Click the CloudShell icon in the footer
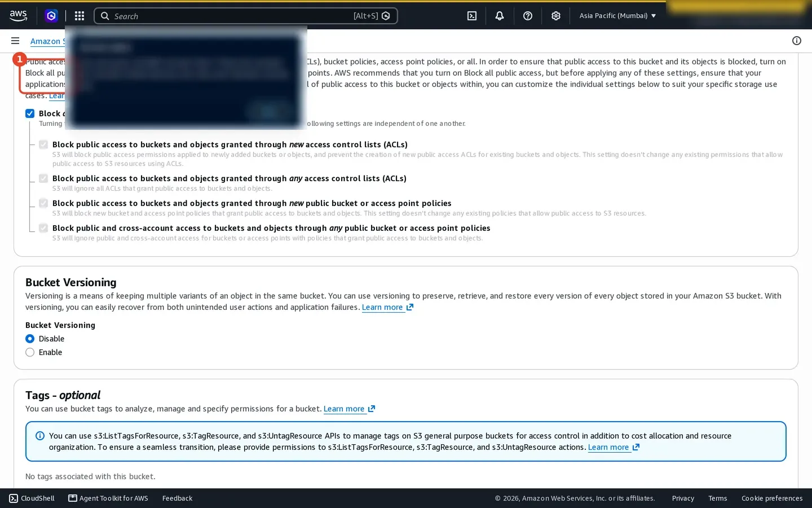This screenshot has height=508, width=812. (x=14, y=498)
